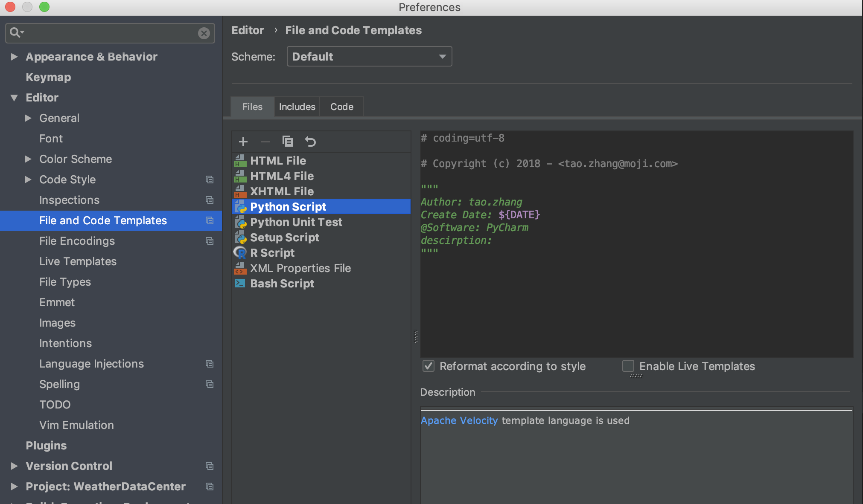The width and height of the screenshot is (863, 504).
Task: Select the Python Unit Test template icon
Action: (240, 221)
